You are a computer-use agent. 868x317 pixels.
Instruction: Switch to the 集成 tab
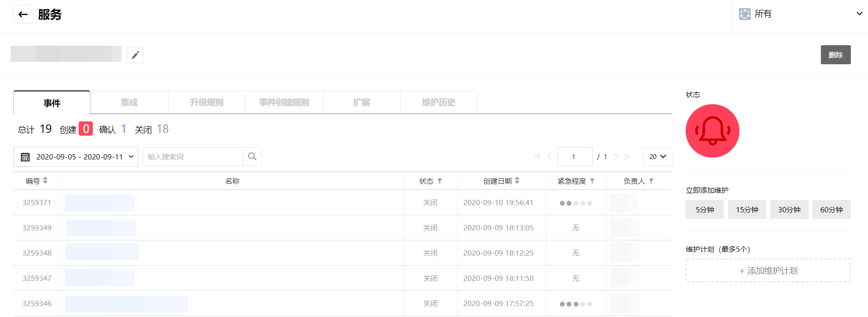click(129, 102)
